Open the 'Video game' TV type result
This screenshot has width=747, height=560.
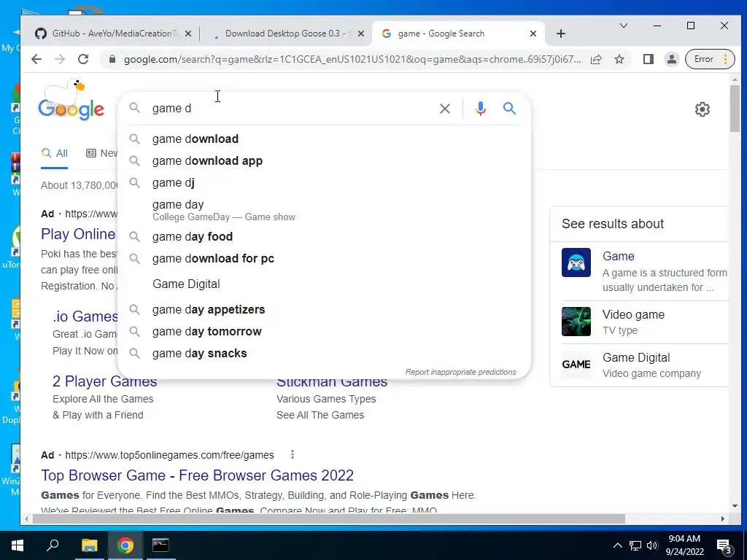pos(633,315)
